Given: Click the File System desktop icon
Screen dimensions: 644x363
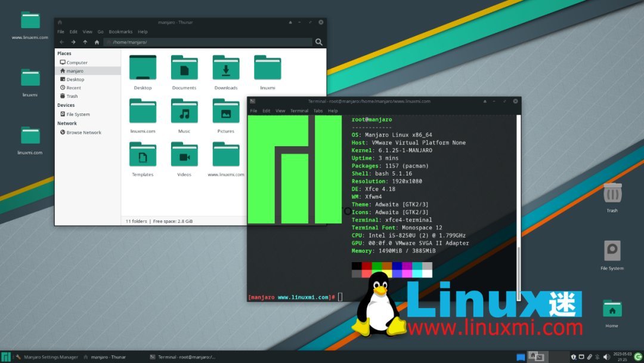Looking at the screenshot, I should tap(612, 251).
